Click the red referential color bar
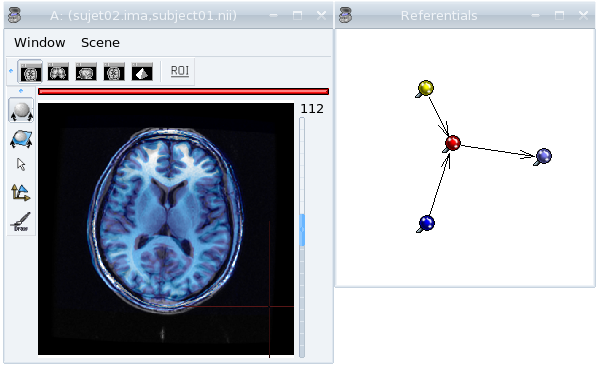 click(x=184, y=91)
